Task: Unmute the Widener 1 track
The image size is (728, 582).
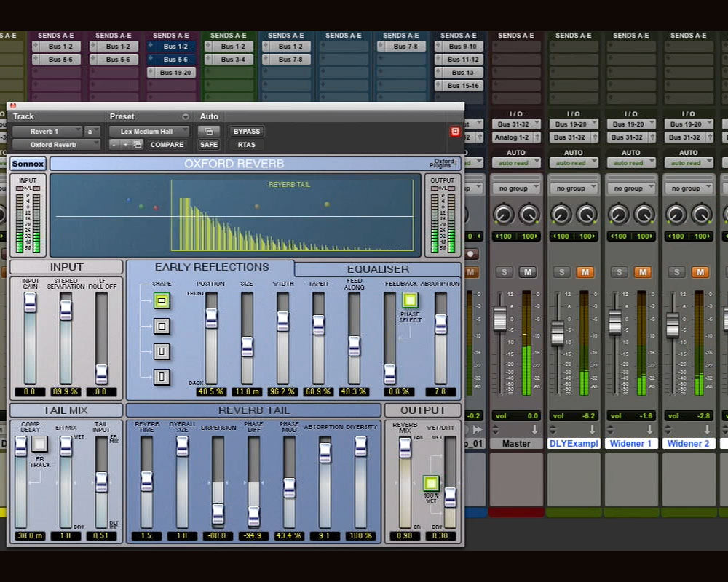Action: click(642, 272)
